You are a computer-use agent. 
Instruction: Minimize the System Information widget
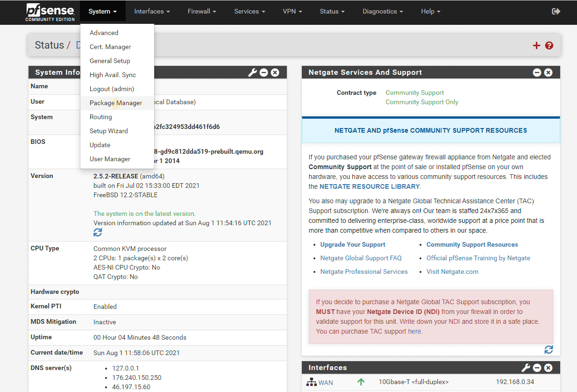point(264,72)
